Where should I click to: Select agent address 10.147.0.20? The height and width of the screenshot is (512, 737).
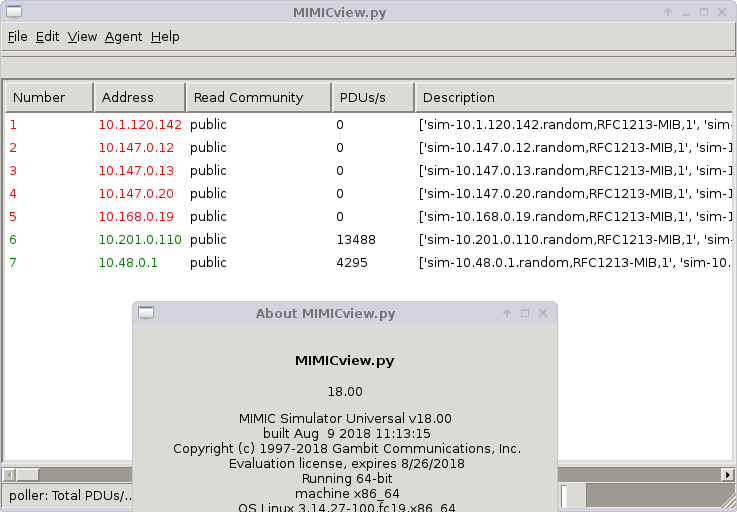136,194
